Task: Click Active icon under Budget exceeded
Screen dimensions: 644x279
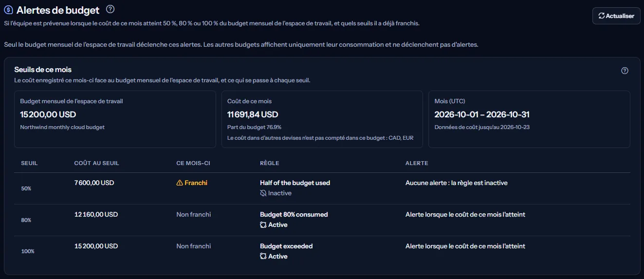Action: (263, 257)
